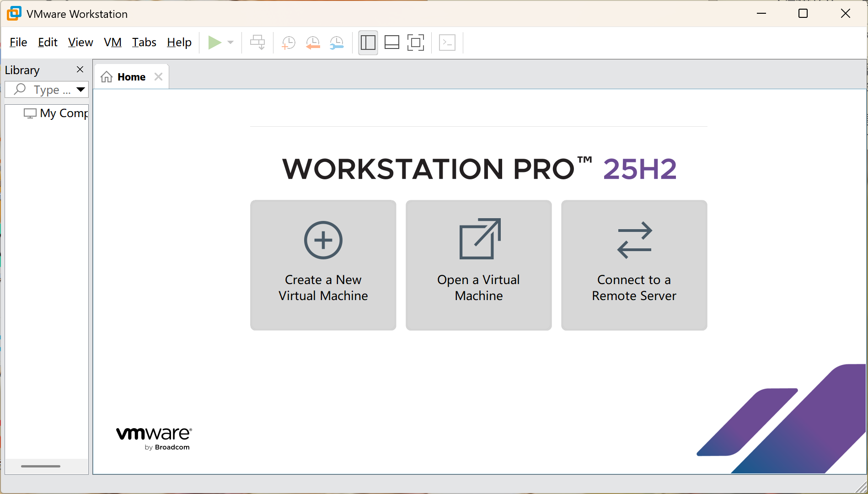The image size is (868, 494).
Task: Click the Send Ctrl+Alt+Del toolbar icon
Action: tap(257, 43)
